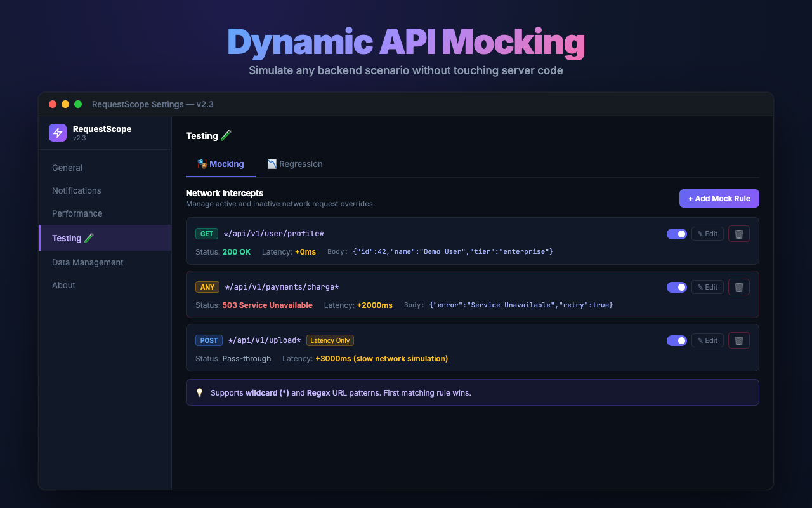Edit the payments/charge mock rule

click(x=707, y=287)
